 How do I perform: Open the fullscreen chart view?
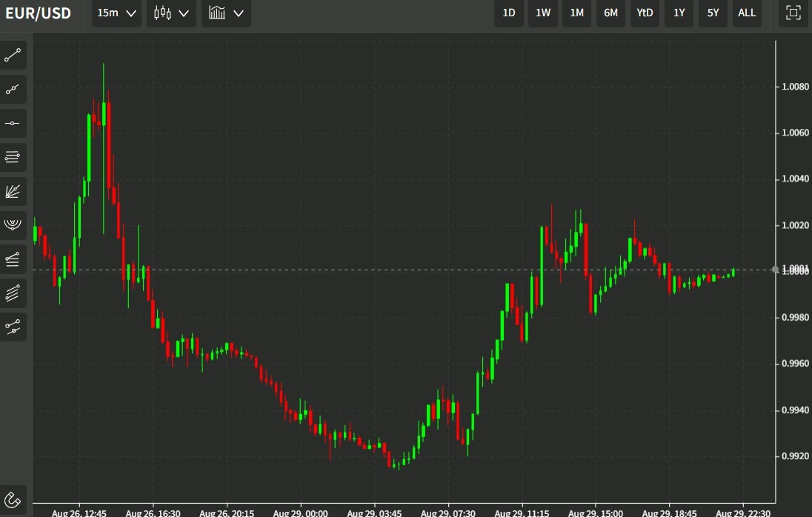(793, 13)
